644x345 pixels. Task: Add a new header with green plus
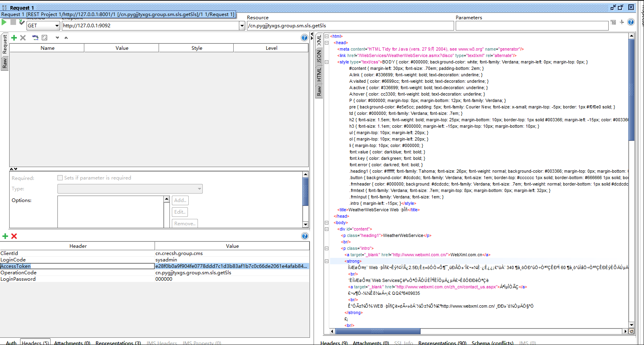[5, 236]
